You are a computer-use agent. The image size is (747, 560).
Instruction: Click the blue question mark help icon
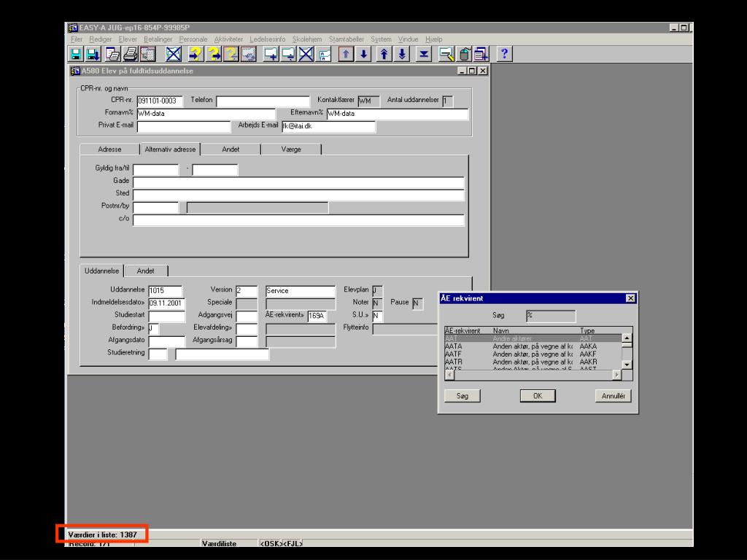[x=505, y=54]
